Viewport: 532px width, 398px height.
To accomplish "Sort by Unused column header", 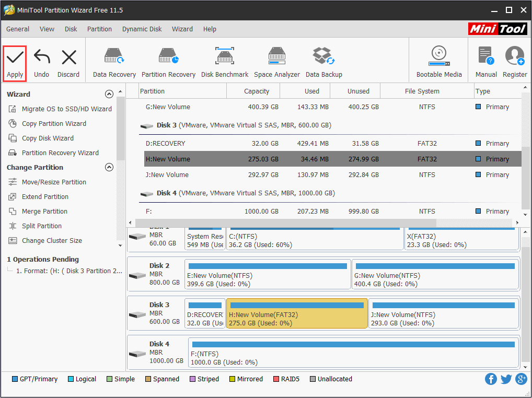I will tap(355, 91).
